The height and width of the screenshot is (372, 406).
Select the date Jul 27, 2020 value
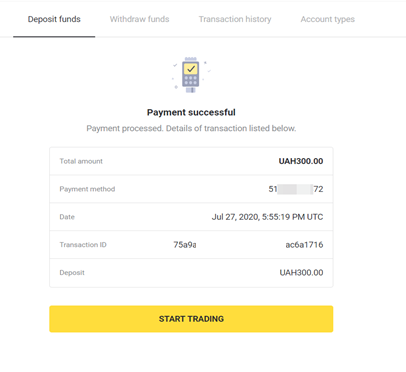pyautogui.click(x=267, y=217)
